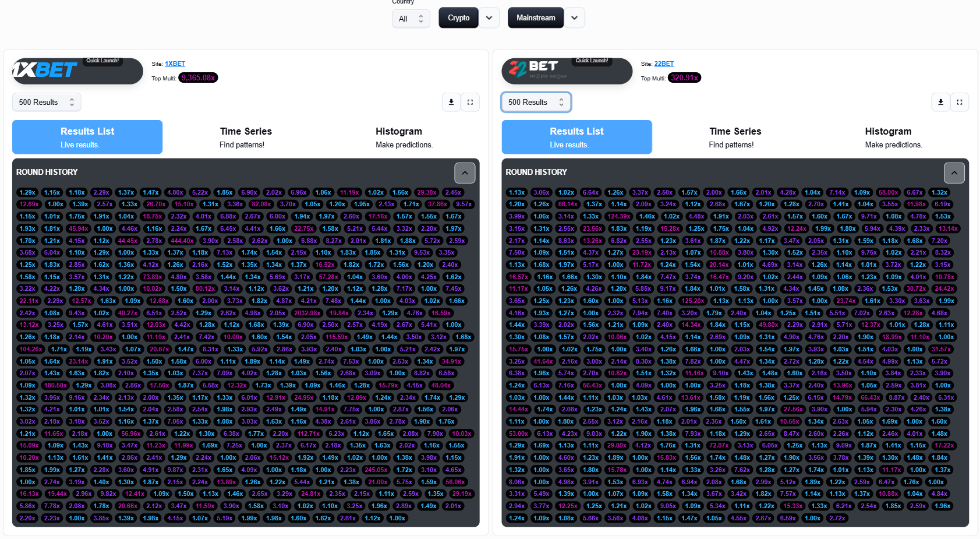The image size is (980, 539).
Task: Open the 1XBET site link
Action: coord(175,64)
